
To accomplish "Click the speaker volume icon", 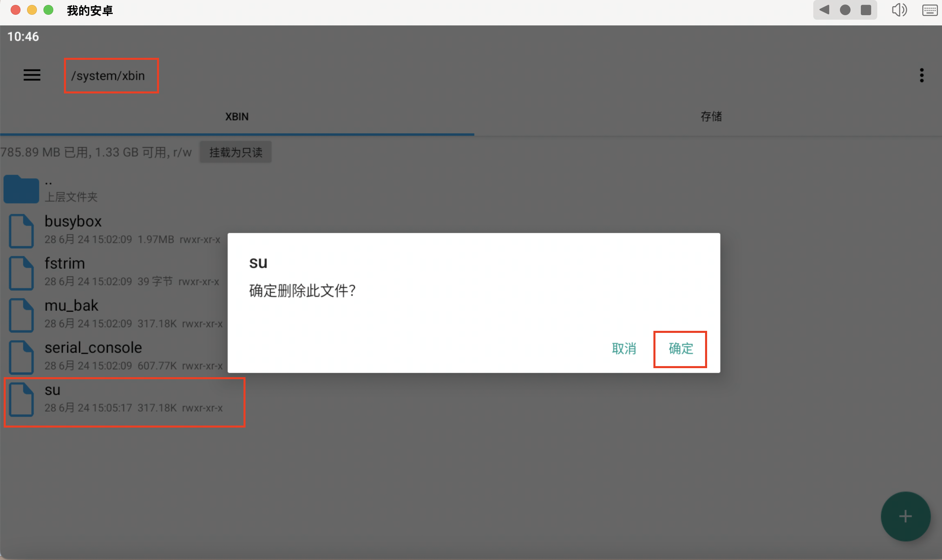I will click(x=899, y=10).
